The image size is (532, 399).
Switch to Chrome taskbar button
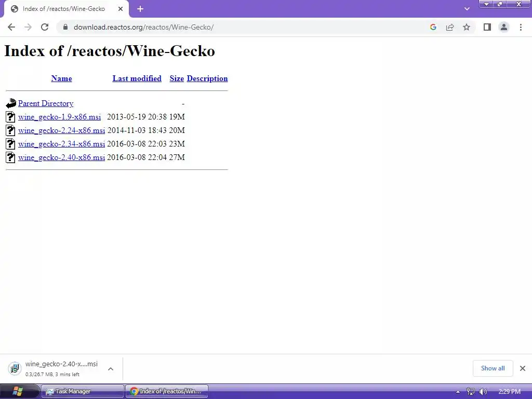pos(167,392)
